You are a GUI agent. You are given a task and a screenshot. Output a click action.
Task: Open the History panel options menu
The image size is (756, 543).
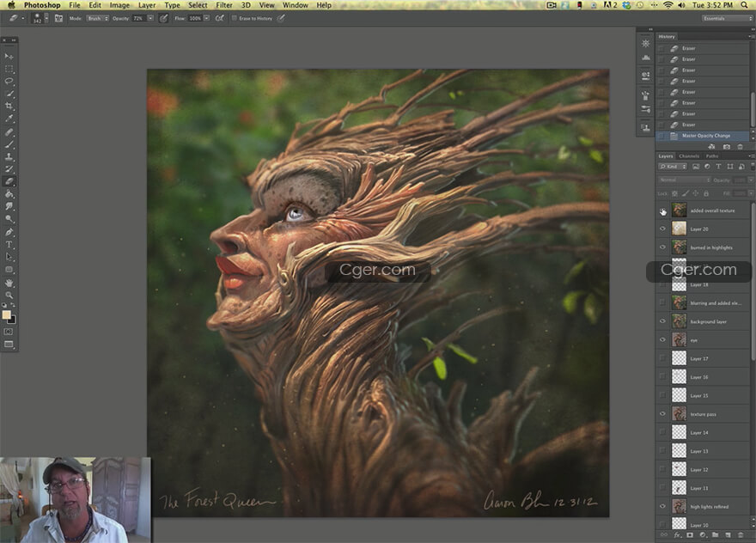click(x=751, y=37)
